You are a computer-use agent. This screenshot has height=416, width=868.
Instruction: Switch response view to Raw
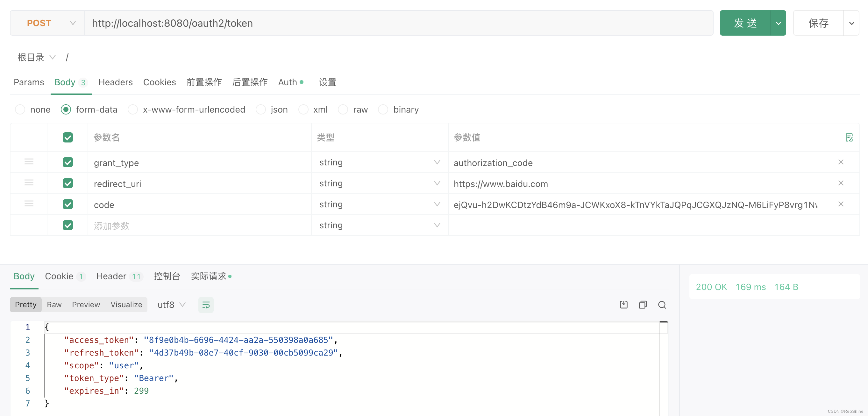(x=54, y=305)
